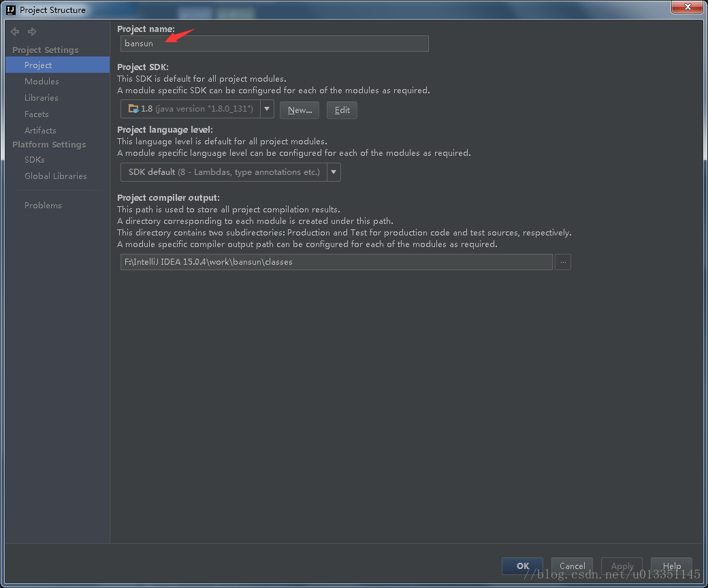Click text 'This SDK is default for all project modules.'
This screenshot has height=588, width=708.
(202, 78)
